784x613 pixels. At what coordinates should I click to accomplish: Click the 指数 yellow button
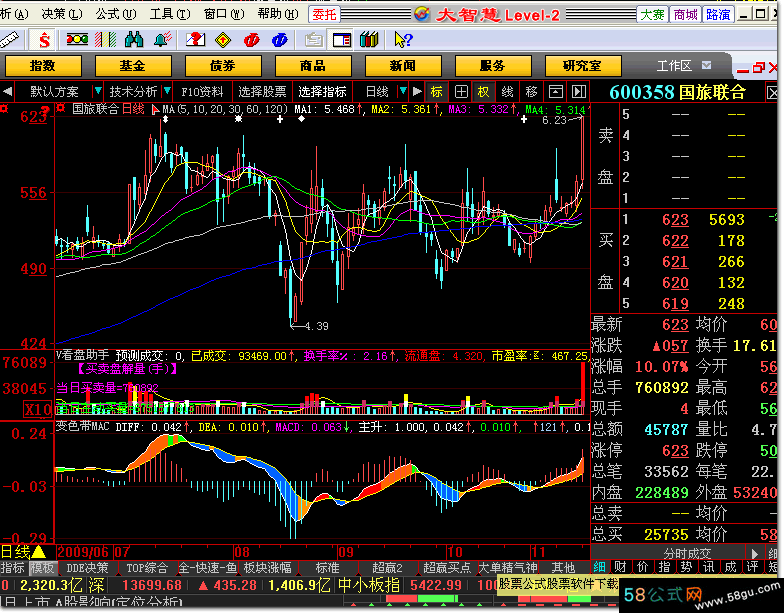[42, 66]
